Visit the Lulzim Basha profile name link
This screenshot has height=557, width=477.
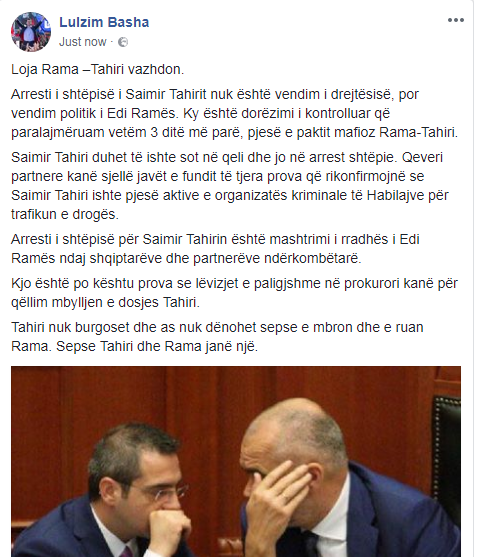coord(104,22)
